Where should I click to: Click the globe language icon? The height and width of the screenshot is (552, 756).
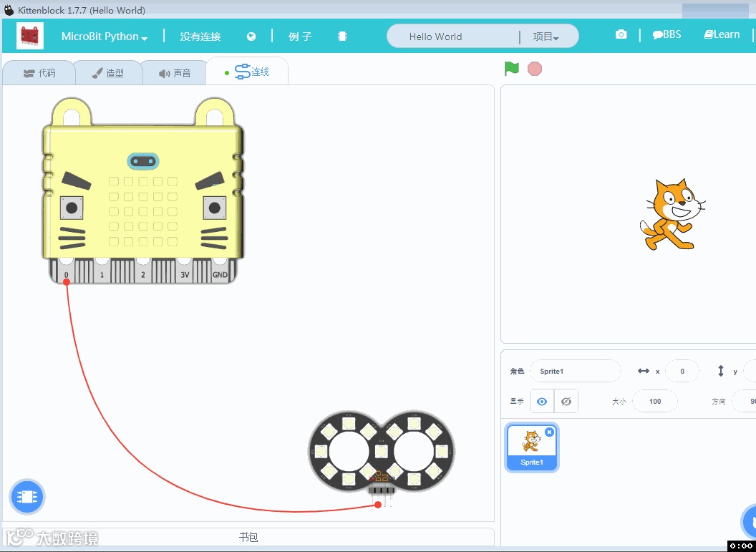(x=251, y=37)
